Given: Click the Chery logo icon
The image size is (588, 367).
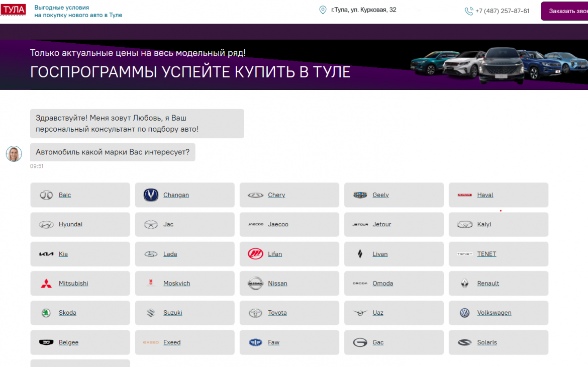Looking at the screenshot, I should pyautogui.click(x=255, y=195).
